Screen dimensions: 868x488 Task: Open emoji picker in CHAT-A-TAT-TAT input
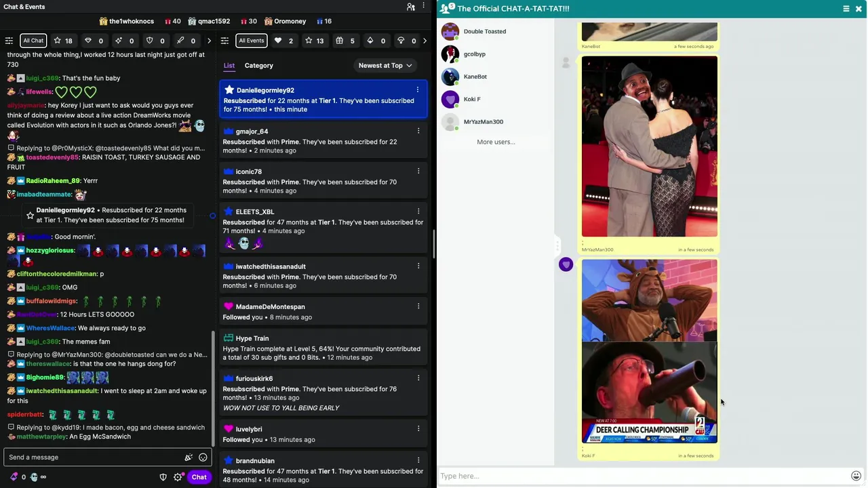856,476
